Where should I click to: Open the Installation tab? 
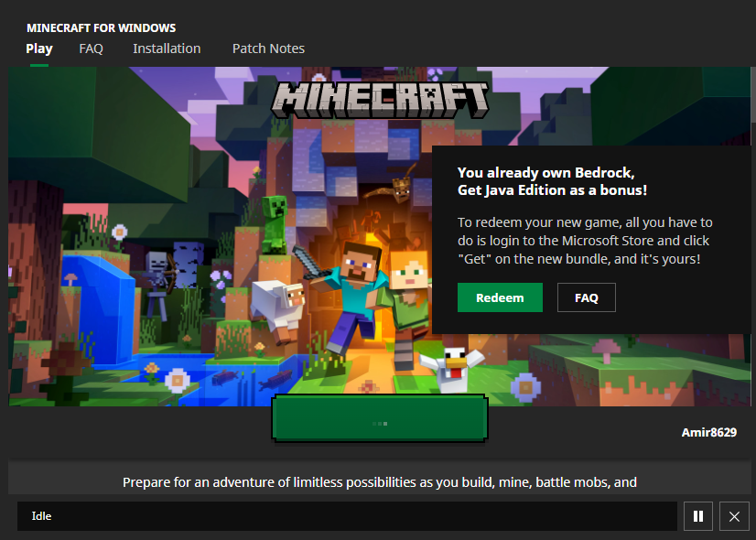(x=167, y=49)
